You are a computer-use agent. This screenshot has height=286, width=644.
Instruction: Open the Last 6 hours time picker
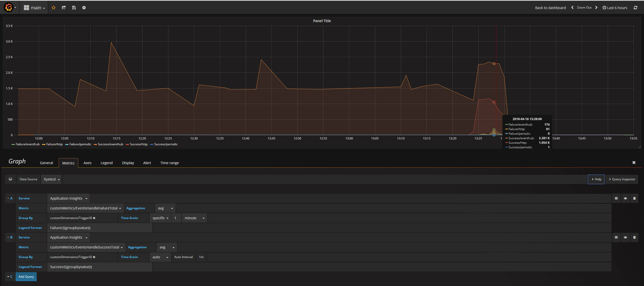point(615,8)
